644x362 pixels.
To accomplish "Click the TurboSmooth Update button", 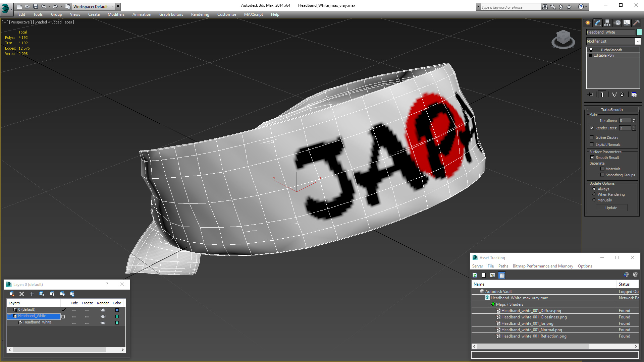I will (x=611, y=208).
